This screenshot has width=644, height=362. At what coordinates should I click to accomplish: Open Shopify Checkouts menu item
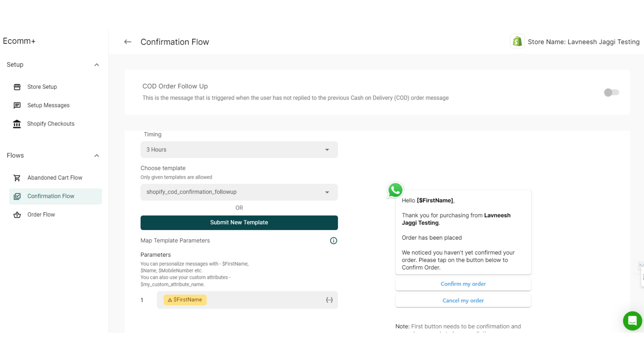pos(51,124)
